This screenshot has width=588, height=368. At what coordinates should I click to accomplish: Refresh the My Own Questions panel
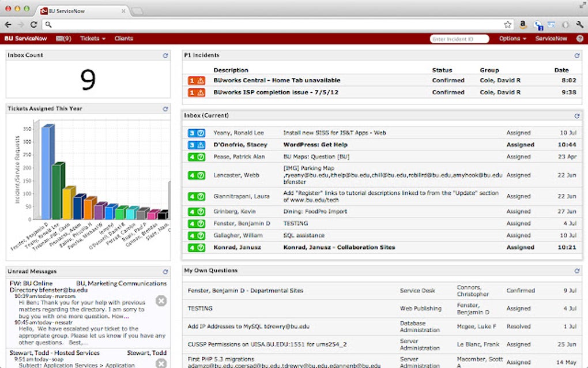(576, 270)
